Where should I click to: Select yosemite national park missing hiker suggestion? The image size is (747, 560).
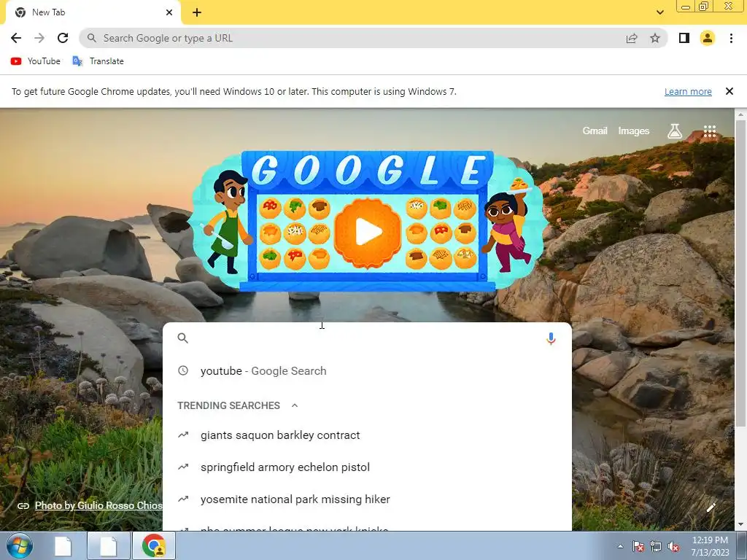pos(367,499)
